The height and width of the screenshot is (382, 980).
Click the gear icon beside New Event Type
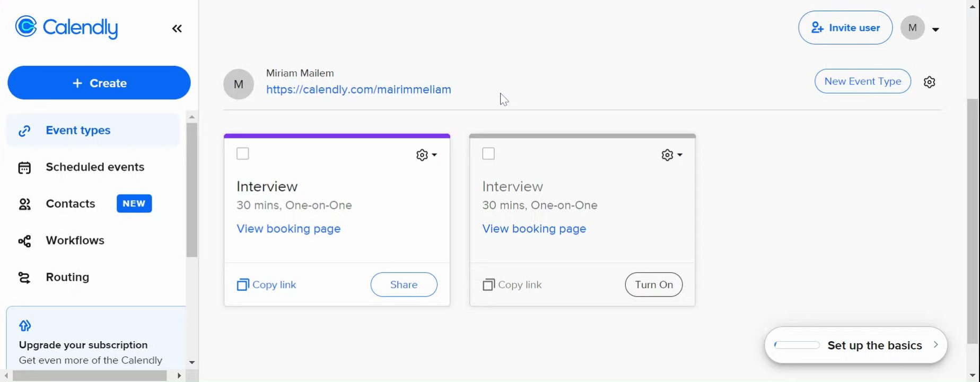(929, 82)
